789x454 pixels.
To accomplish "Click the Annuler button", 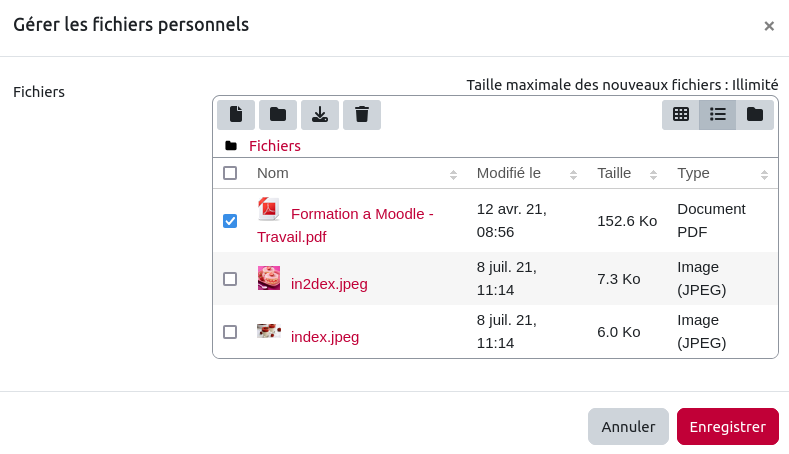I will (x=628, y=426).
